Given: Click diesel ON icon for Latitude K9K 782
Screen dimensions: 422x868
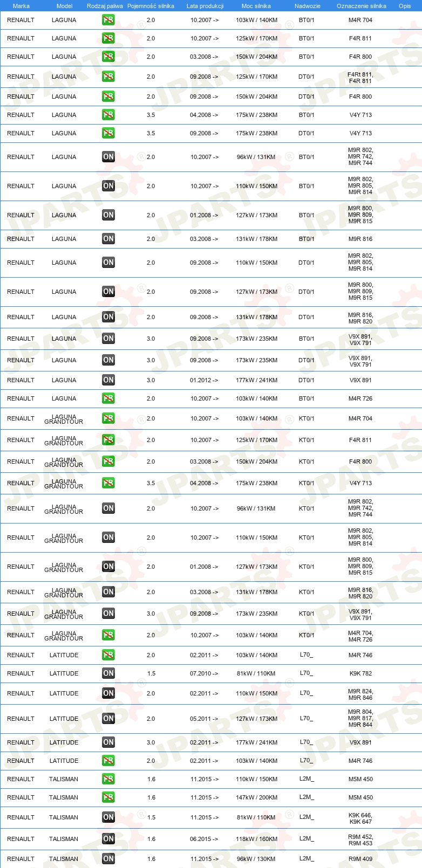Looking at the screenshot, I should point(108,673).
